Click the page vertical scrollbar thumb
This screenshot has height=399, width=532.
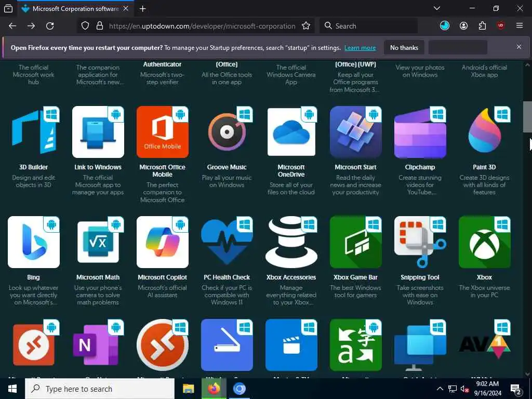[x=527, y=117]
